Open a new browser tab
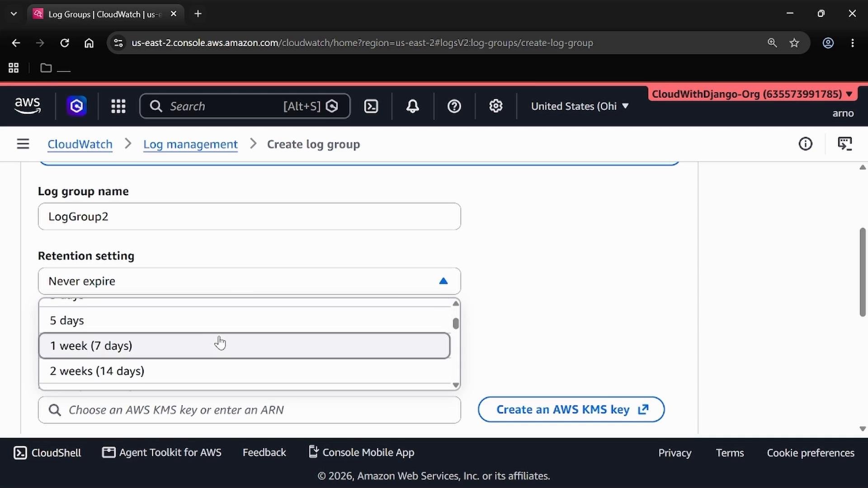The height and width of the screenshot is (488, 868). click(x=198, y=14)
